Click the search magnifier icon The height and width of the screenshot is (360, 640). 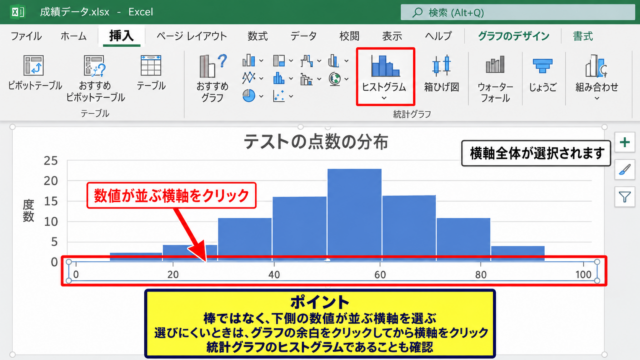417,13
